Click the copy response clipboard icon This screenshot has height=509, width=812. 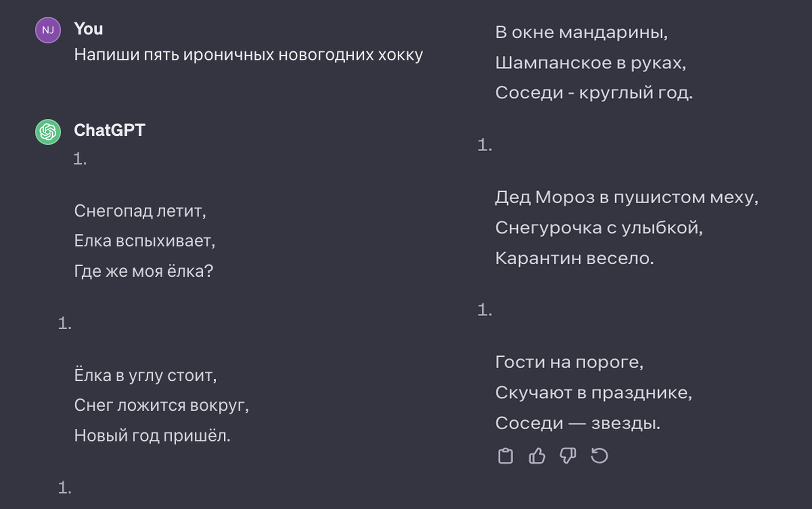tap(505, 456)
